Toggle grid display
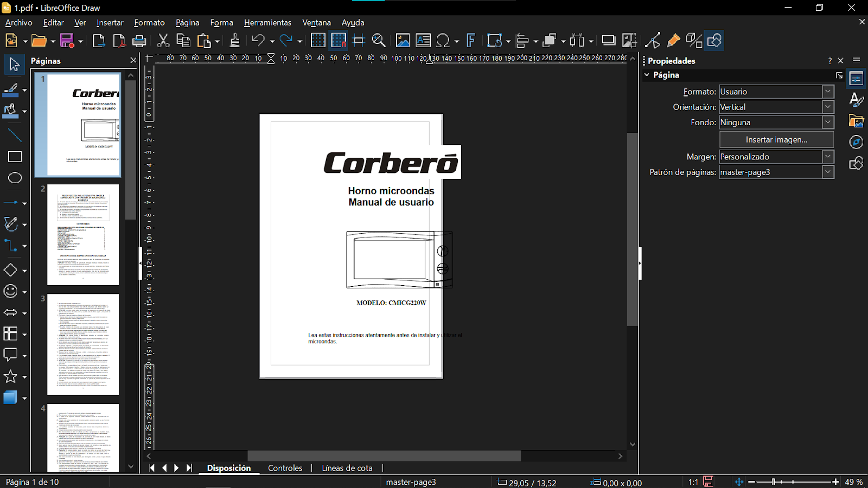The height and width of the screenshot is (488, 868). point(318,41)
